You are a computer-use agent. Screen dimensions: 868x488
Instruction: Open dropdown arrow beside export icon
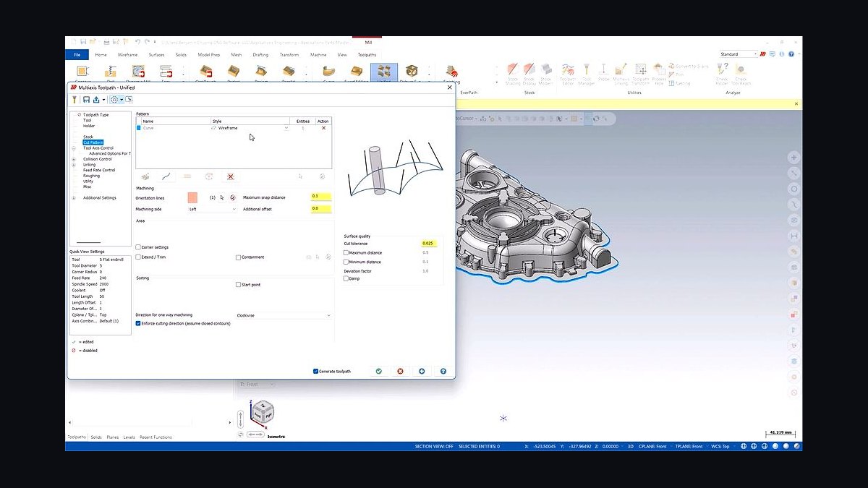[x=104, y=99]
